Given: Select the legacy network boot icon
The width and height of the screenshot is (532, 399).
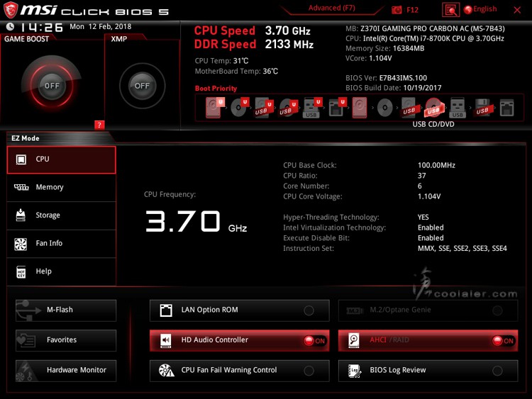Looking at the screenshot, I should (507, 108).
